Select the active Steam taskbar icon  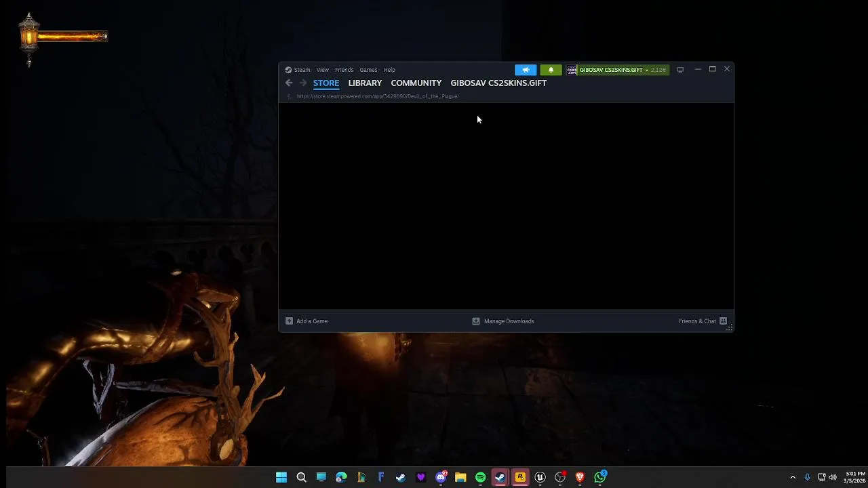[x=500, y=477]
